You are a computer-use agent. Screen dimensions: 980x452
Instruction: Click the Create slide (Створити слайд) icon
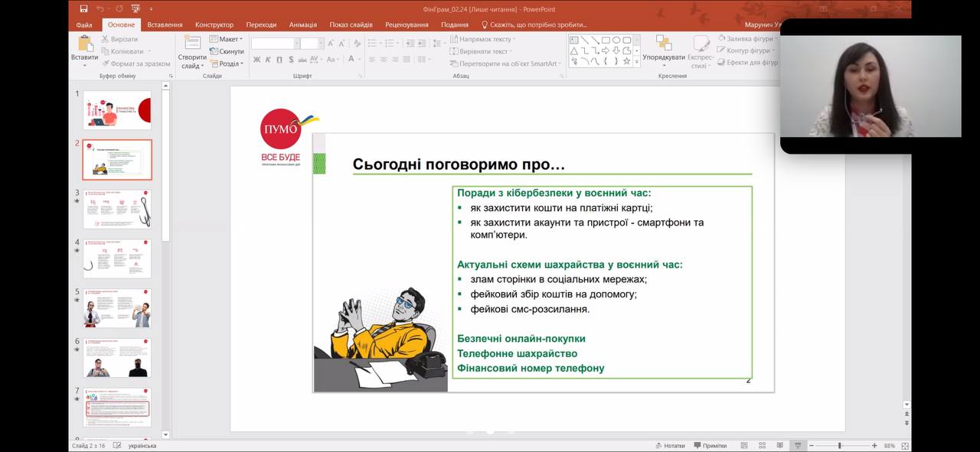coord(192,44)
